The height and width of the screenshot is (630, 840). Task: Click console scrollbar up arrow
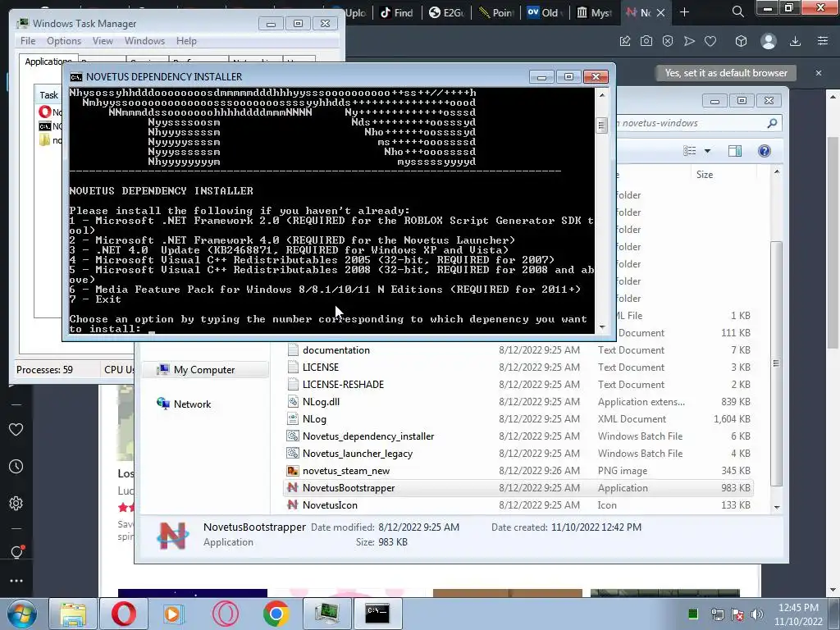602,95
